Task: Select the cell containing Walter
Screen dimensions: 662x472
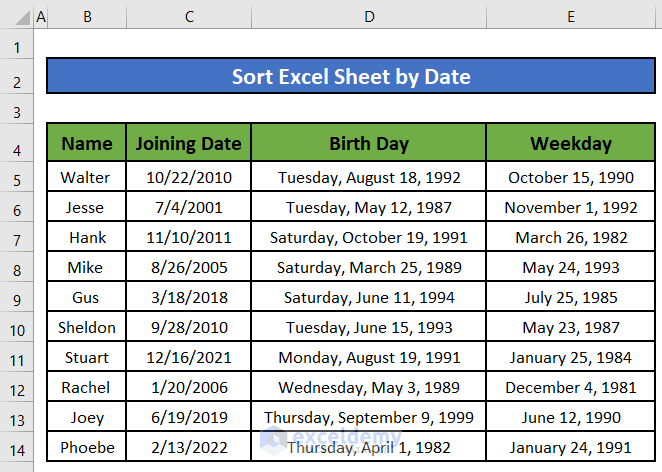Action: [x=87, y=178]
